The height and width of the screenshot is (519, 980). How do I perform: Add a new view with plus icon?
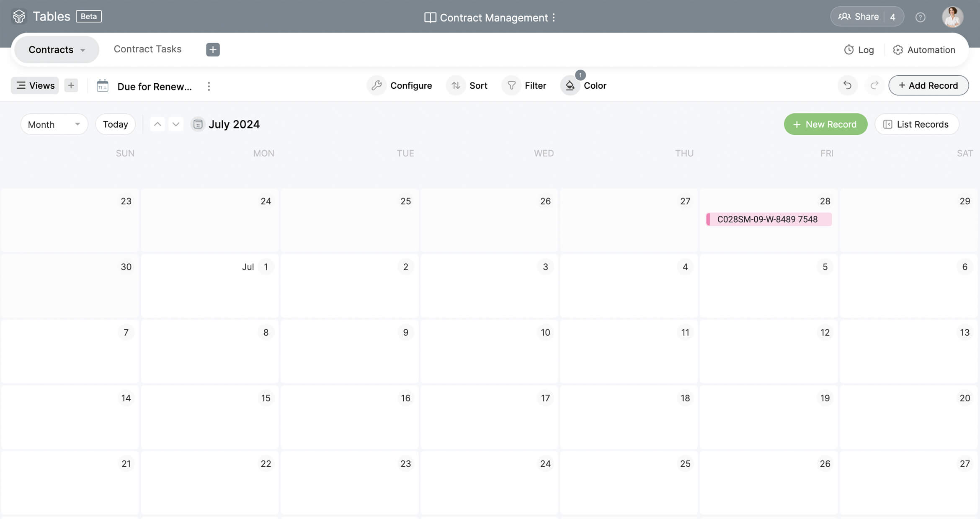pos(71,85)
